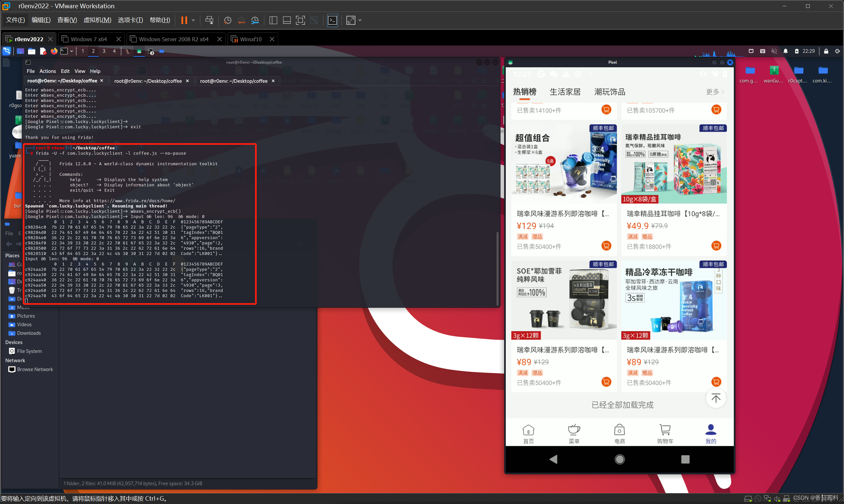The height and width of the screenshot is (504, 844).
Task: Open the 选项卡(T) menu
Action: point(130,20)
